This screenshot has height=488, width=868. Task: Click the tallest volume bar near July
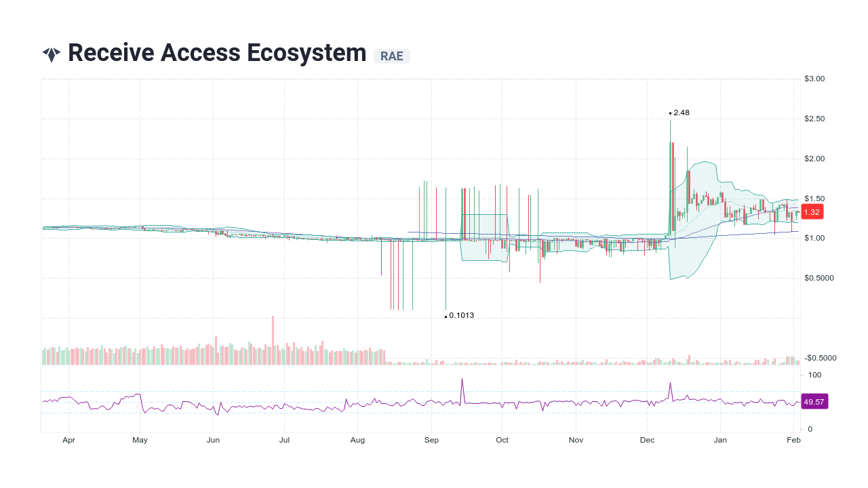[x=272, y=335]
